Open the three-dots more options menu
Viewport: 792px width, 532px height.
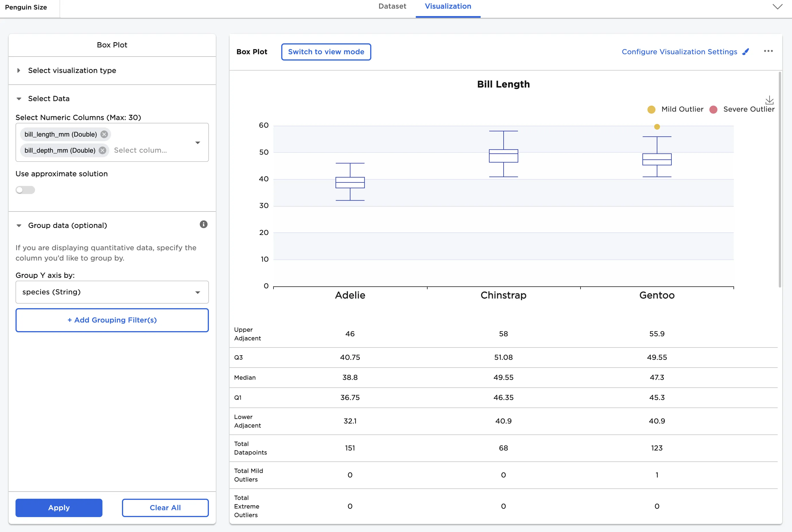tap(768, 51)
